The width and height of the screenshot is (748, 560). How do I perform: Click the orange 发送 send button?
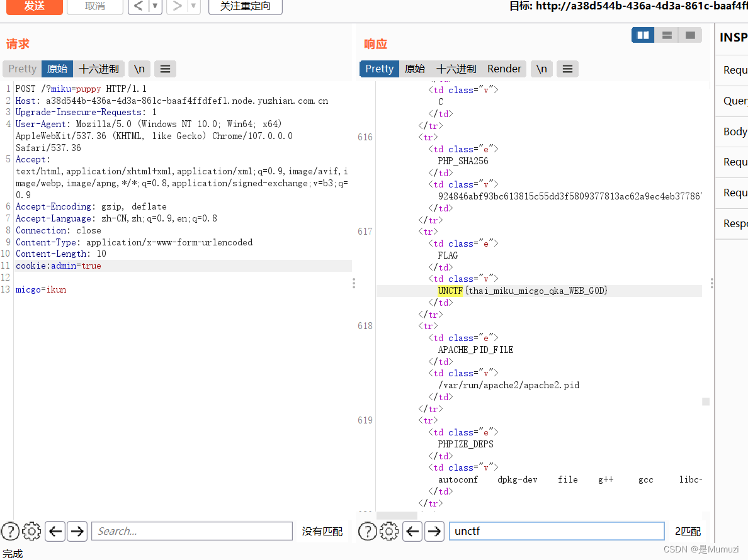coord(35,6)
